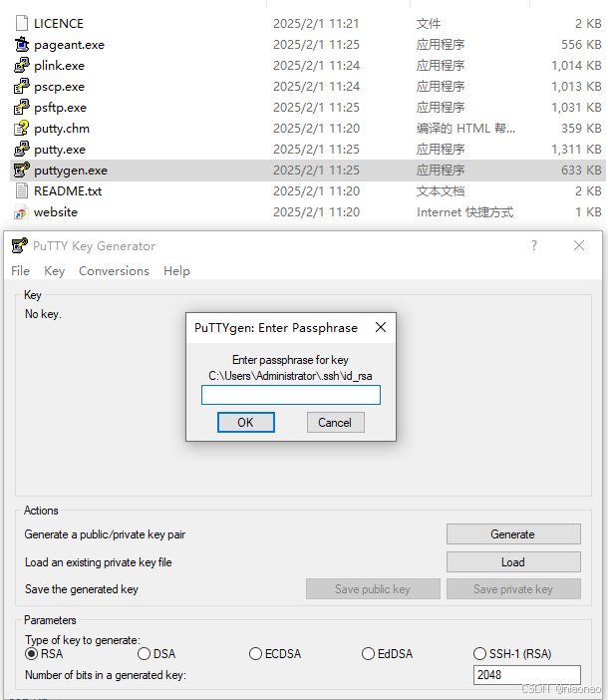The width and height of the screenshot is (608, 700).
Task: Click the 633 KB size of puttygen.exe
Action: coord(581,171)
